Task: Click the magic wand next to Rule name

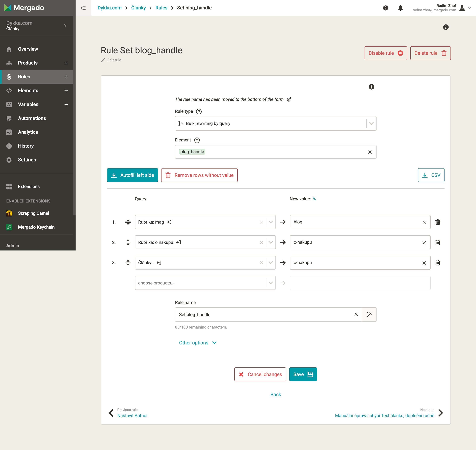Action: [369, 315]
